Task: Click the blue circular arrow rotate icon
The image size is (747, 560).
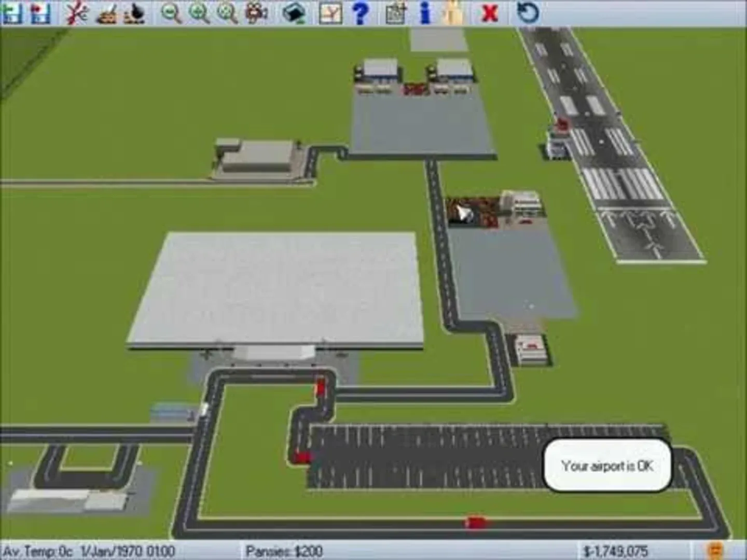Action: click(x=528, y=13)
